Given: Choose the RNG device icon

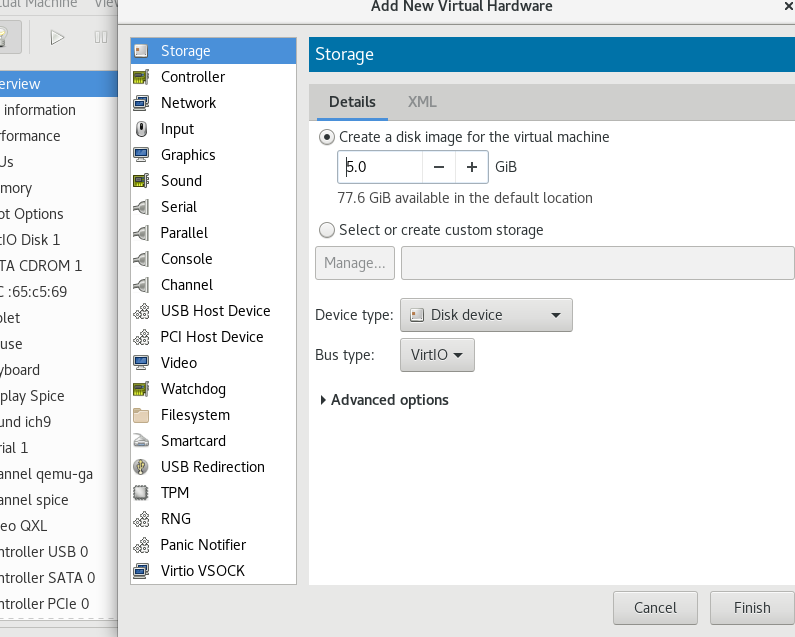Looking at the screenshot, I should [141, 519].
